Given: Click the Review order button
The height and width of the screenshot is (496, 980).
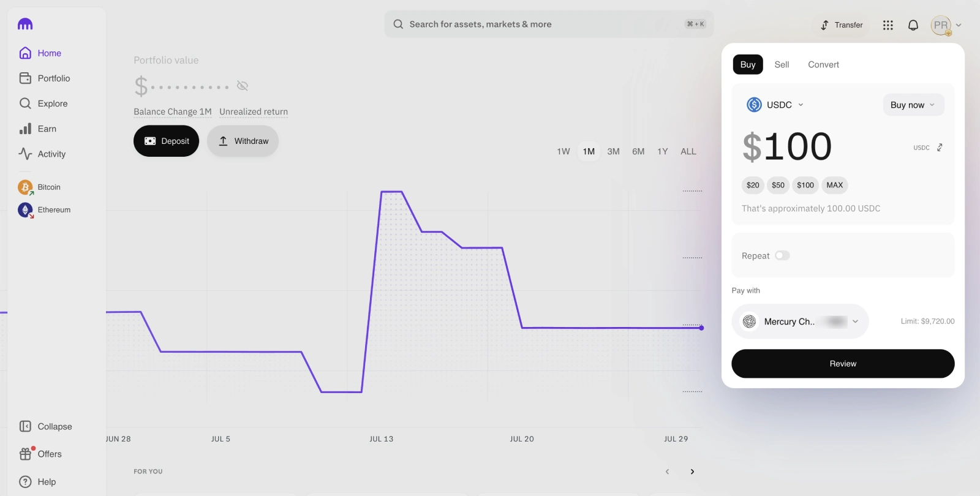Looking at the screenshot, I should pyautogui.click(x=843, y=364).
